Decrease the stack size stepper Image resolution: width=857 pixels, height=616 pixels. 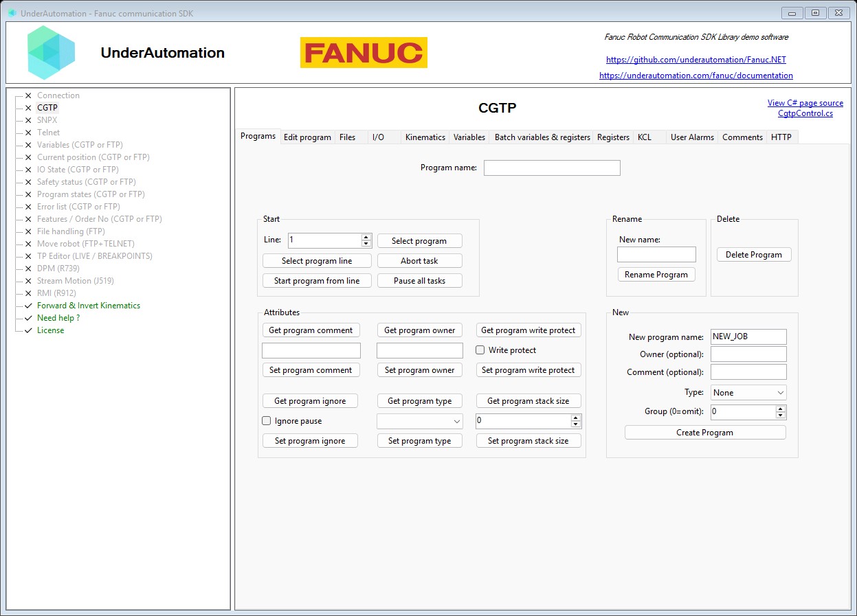click(x=576, y=424)
